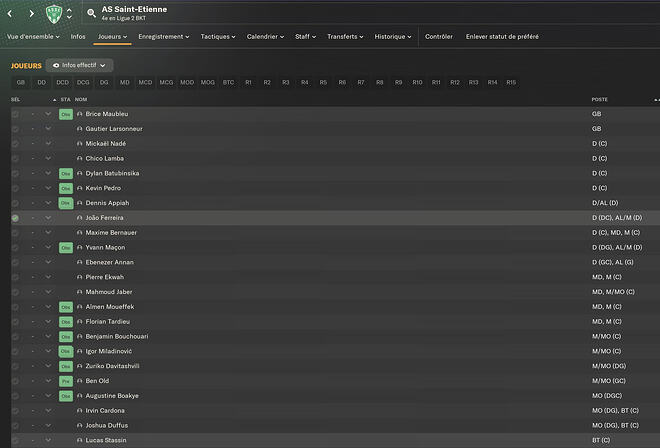Uncheck João Ferreira's selection checkbox
Image resolution: width=660 pixels, height=448 pixels.
point(15,218)
